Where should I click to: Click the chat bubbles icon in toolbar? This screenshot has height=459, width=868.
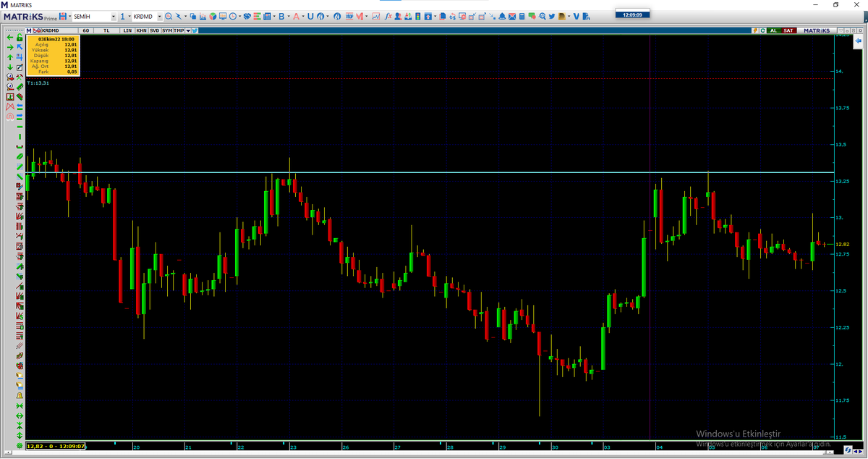click(x=532, y=16)
